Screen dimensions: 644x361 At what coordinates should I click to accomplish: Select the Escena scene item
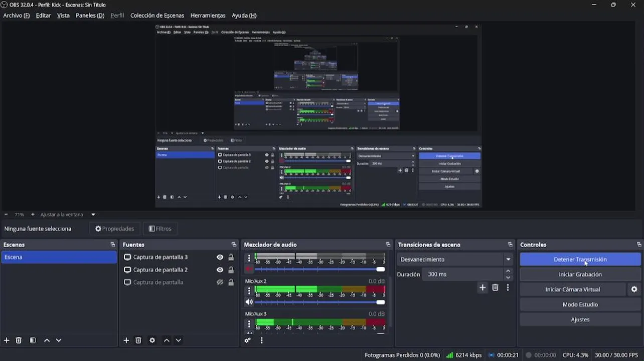pyautogui.click(x=59, y=257)
